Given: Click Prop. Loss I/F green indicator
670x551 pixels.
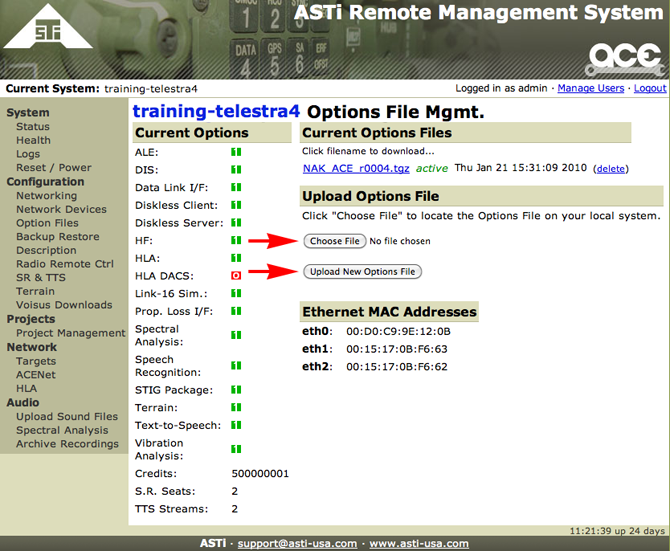Looking at the screenshot, I should [236, 311].
